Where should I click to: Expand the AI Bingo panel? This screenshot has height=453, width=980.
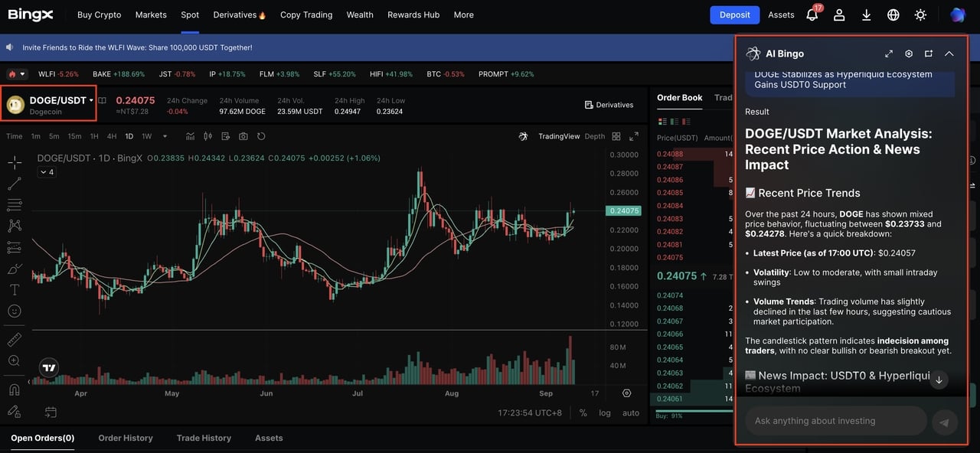click(889, 54)
